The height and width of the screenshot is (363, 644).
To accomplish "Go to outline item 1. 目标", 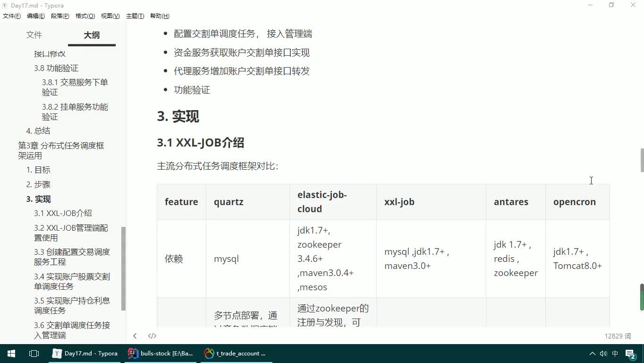I will [38, 170].
